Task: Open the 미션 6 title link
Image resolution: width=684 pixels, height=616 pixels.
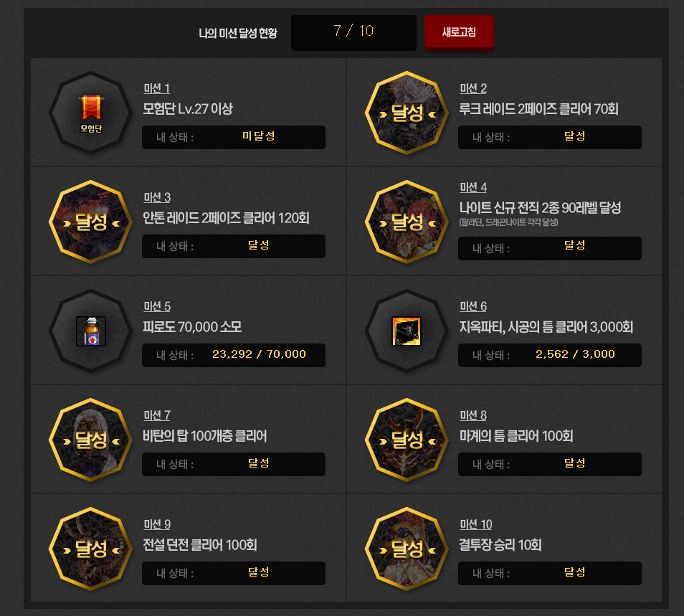Action: tap(473, 306)
